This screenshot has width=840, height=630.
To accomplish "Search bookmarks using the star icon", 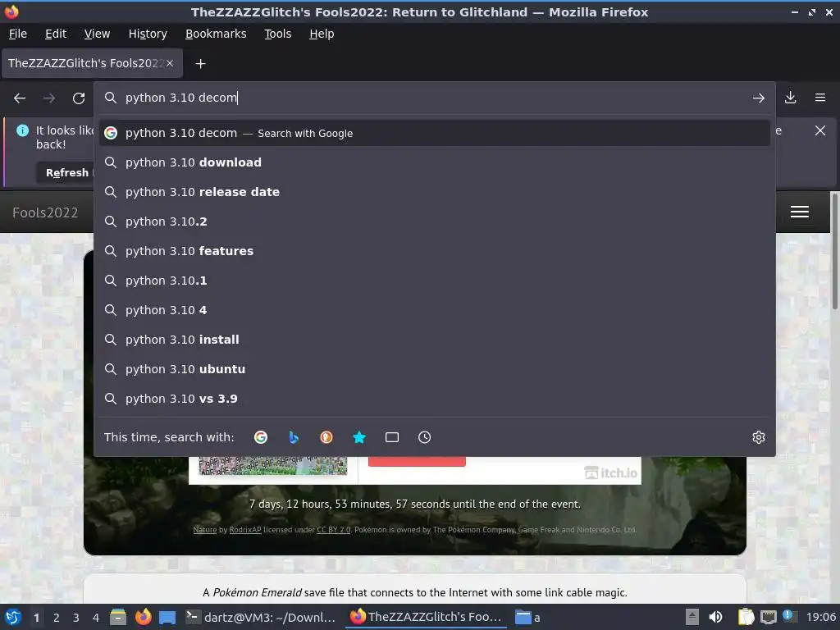I will coord(359,437).
